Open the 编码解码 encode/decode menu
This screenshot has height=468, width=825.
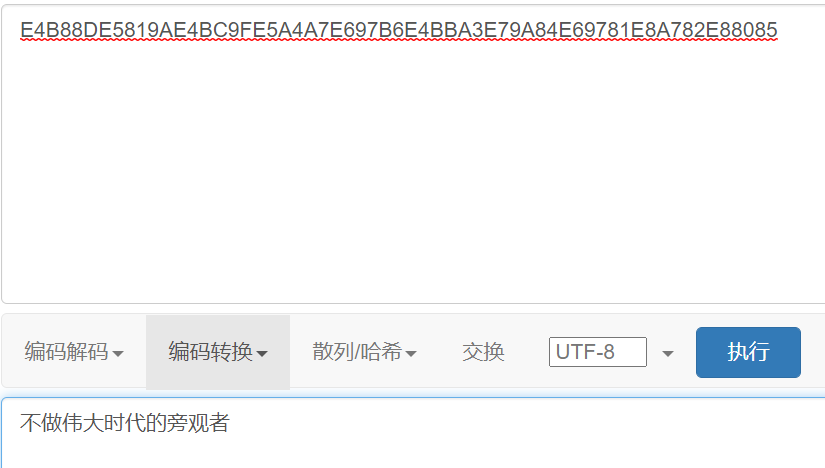(x=74, y=352)
